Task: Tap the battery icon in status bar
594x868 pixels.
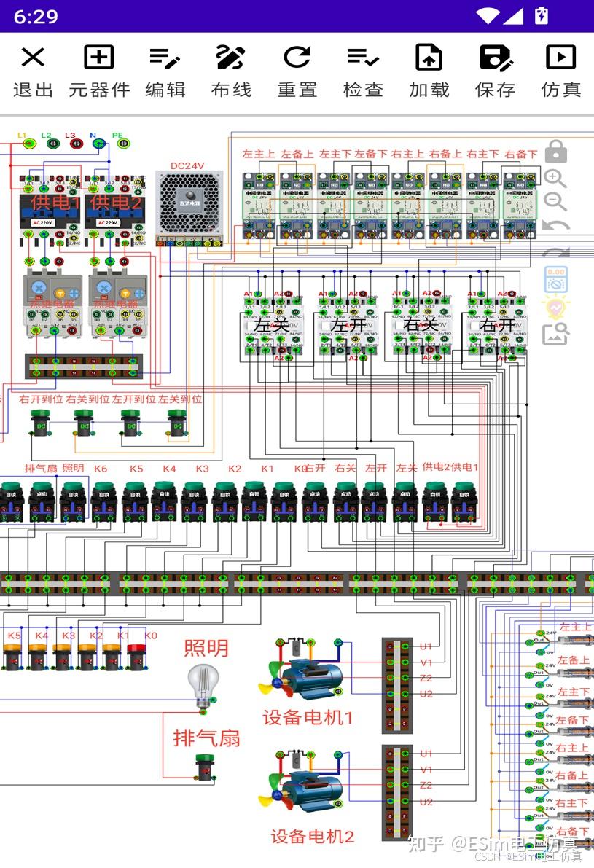Action: (542, 15)
